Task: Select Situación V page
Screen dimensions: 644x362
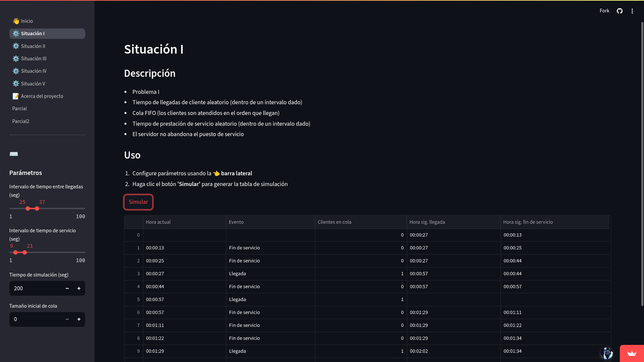Action: click(x=33, y=84)
